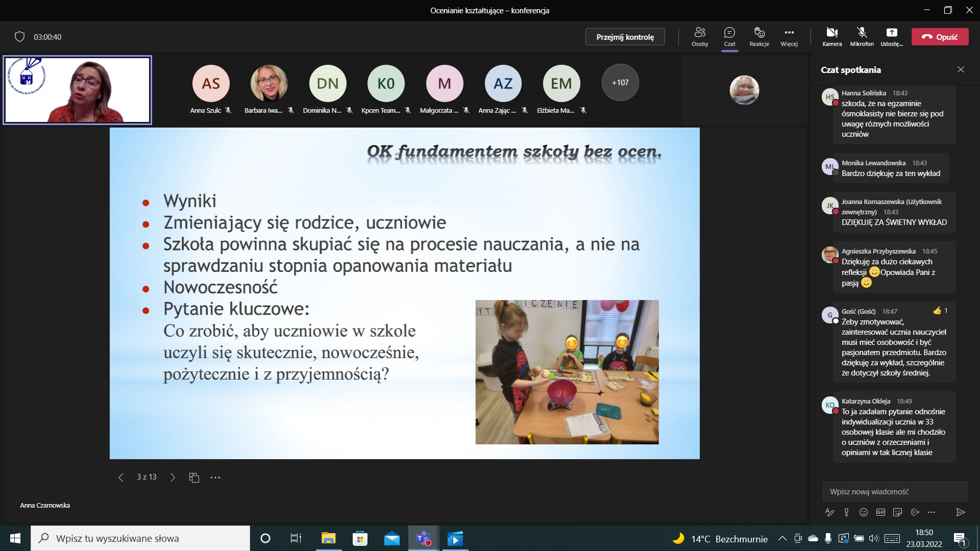Select Kpcen Team K0 avatar
The height and width of the screenshot is (551, 980).
click(386, 83)
